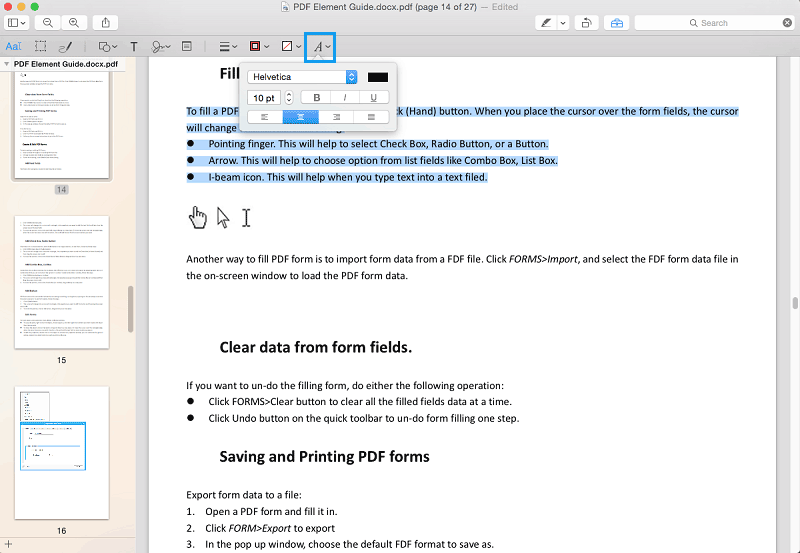Open the Helvetica font dropdown

pos(302,77)
